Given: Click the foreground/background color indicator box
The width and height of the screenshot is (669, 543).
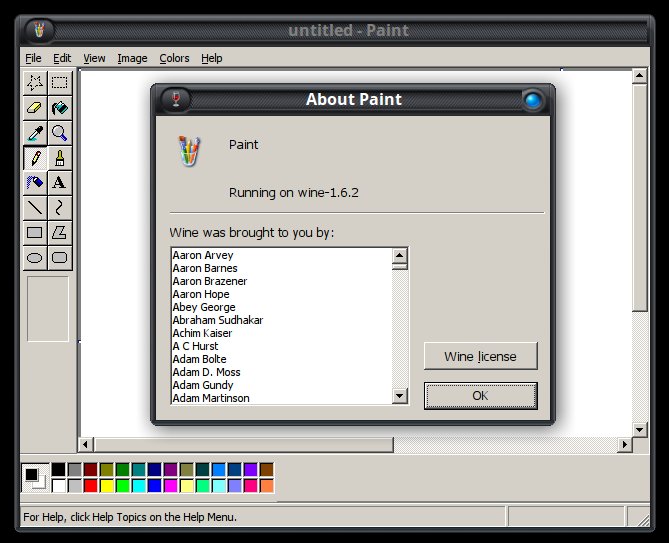Looking at the screenshot, I should 35,478.
